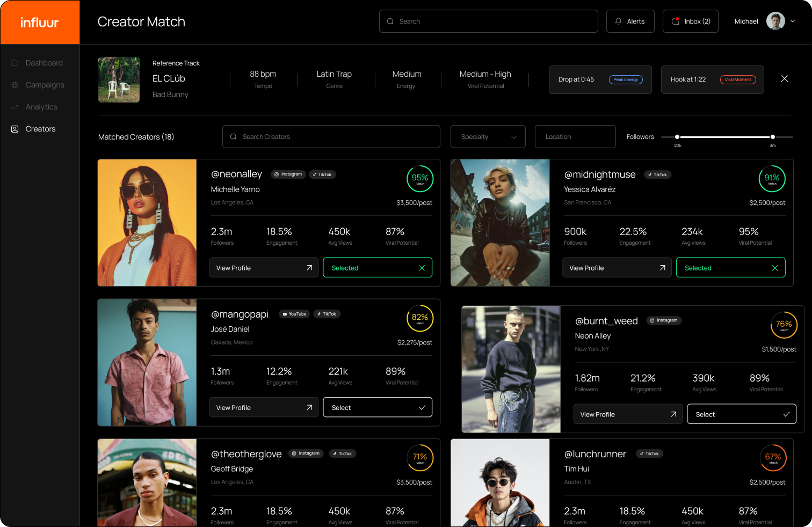This screenshot has height=527, width=812.
Task: Click the X icon on @neonalley Selected
Action: 422,268
